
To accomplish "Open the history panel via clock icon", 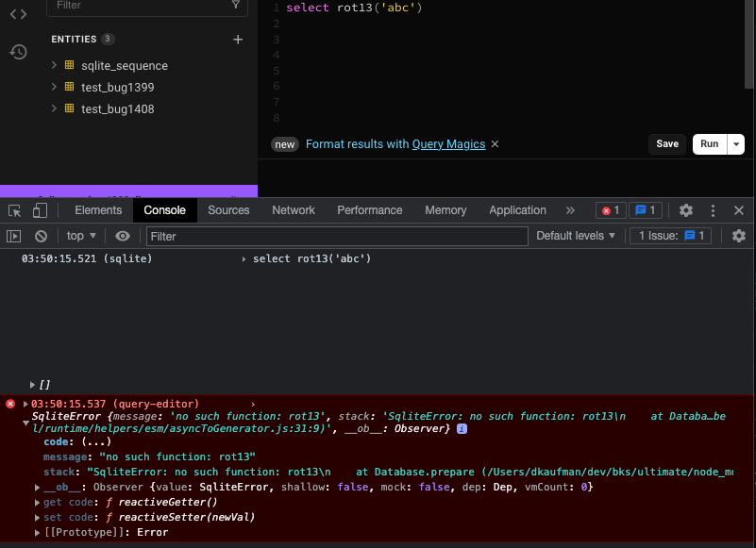I will pyautogui.click(x=17, y=52).
